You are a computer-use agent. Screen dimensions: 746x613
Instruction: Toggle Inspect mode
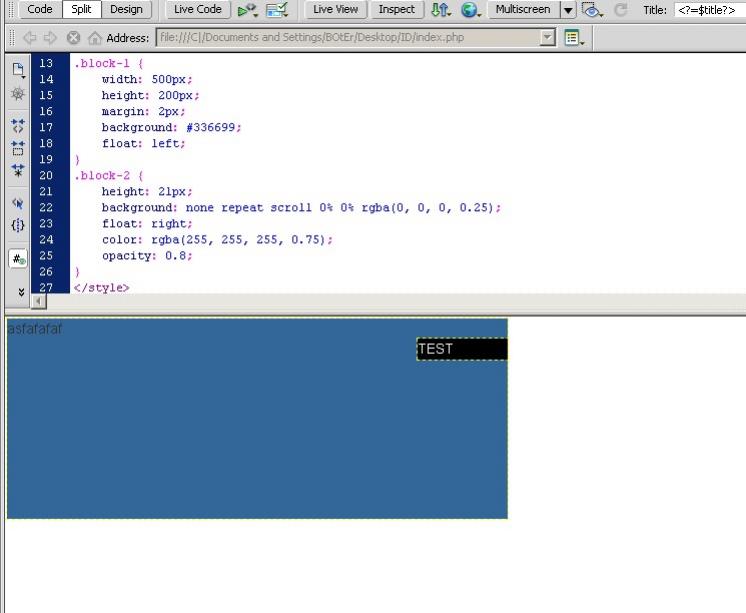[x=396, y=10]
